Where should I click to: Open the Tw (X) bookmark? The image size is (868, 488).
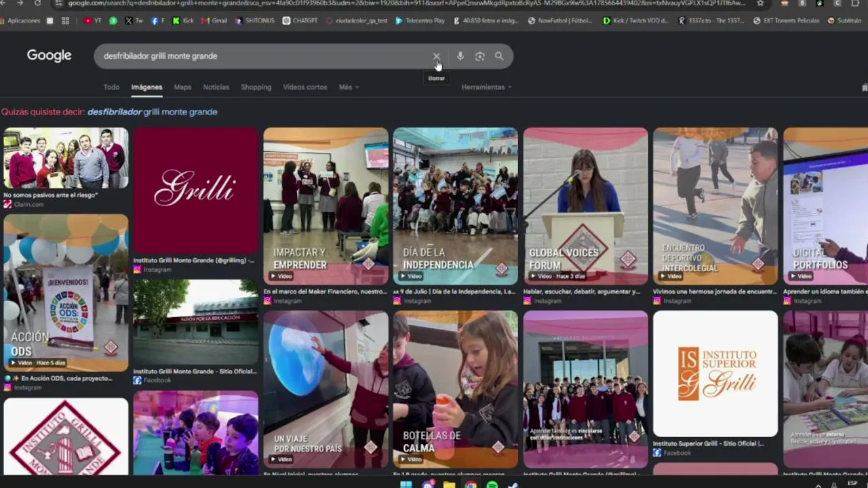tap(134, 21)
